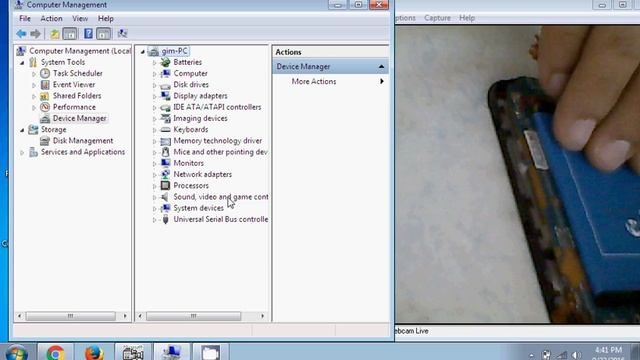Click the volume speaker tray icon

pos(576,355)
